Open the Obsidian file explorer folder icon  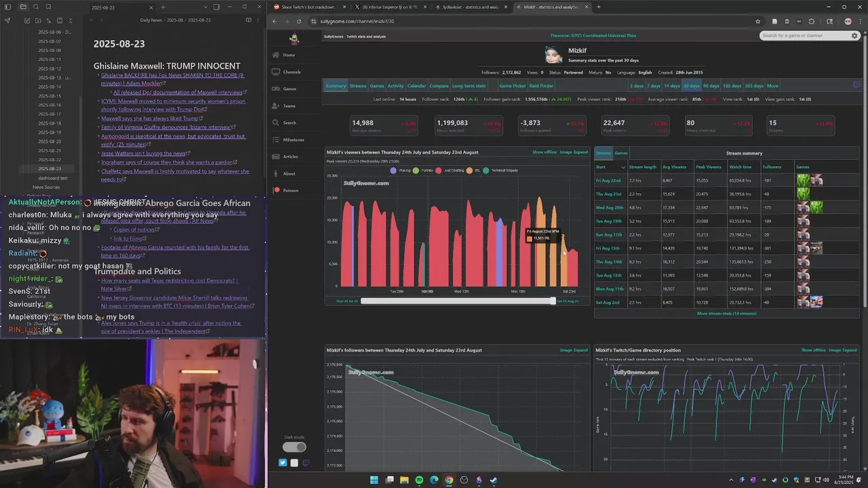tap(23, 7)
